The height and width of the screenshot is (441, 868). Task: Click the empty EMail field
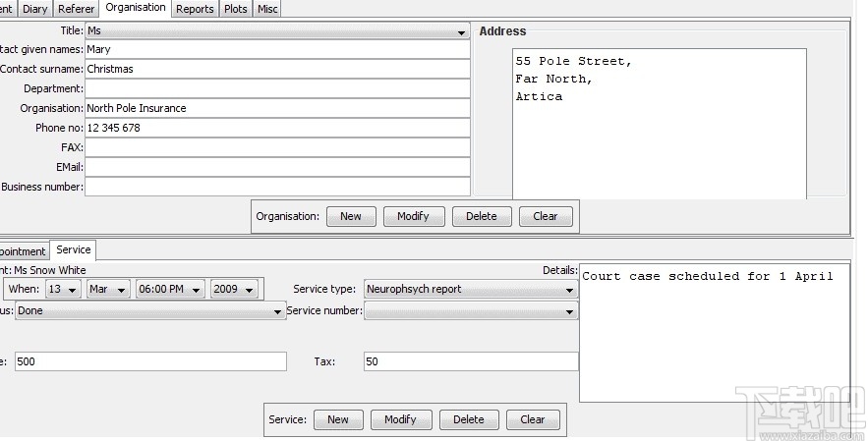coord(277,167)
